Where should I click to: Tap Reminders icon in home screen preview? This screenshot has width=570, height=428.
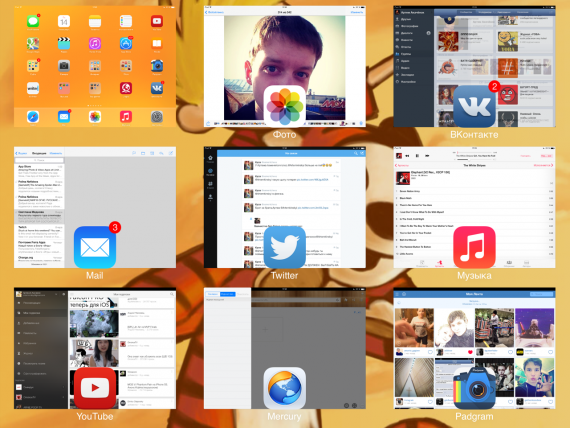126,21
